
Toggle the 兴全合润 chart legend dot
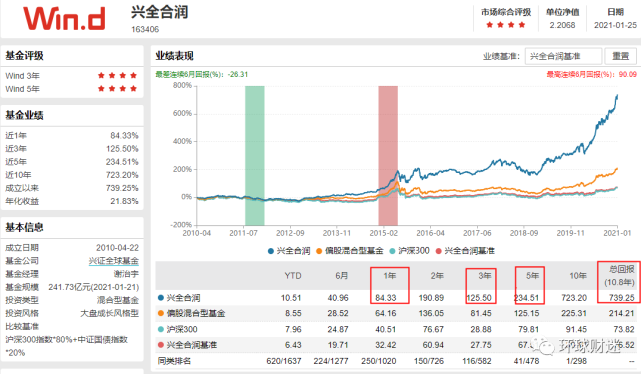click(271, 251)
